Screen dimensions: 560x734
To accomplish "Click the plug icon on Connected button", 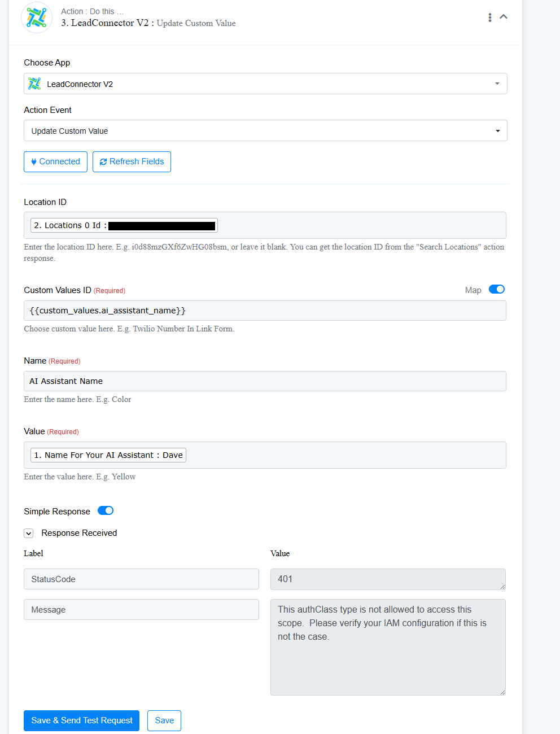I will [34, 162].
